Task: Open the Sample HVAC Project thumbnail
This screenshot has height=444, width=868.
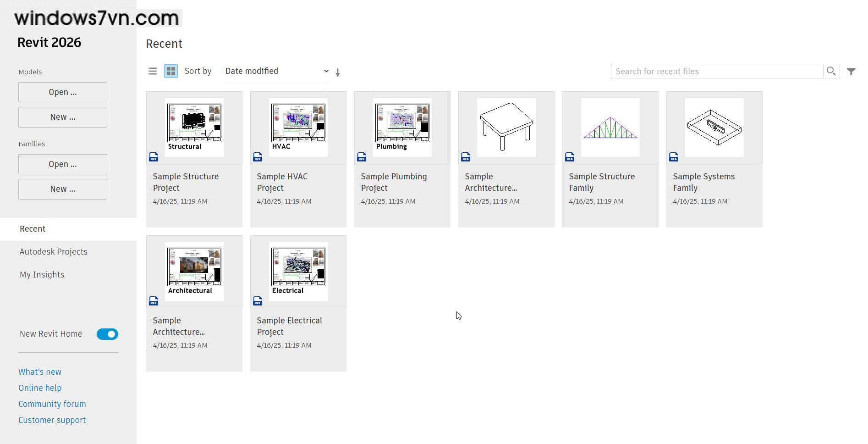Action: pyautogui.click(x=298, y=128)
